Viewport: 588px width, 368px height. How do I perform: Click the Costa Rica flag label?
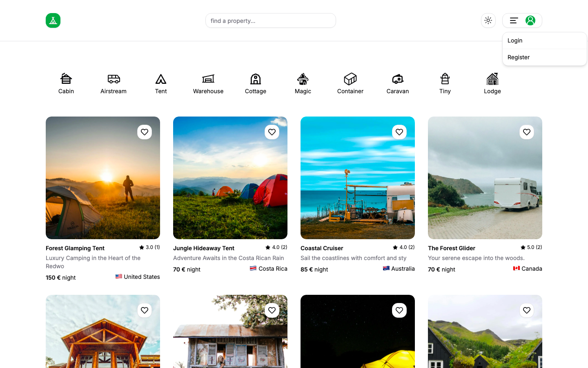click(269, 269)
